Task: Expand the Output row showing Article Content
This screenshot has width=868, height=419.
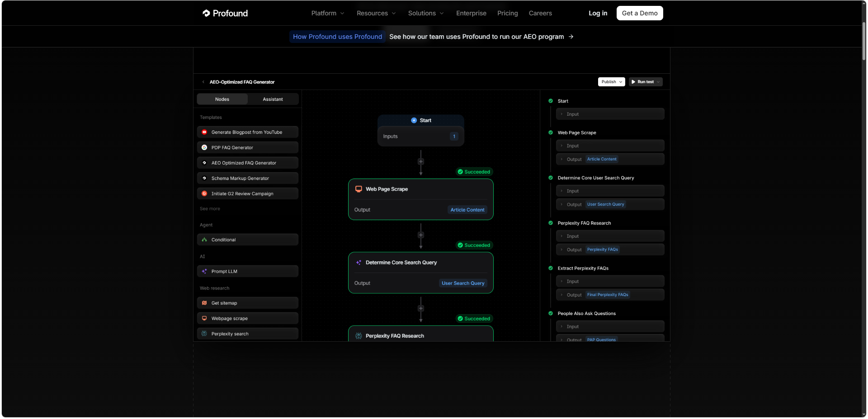Action: coord(610,159)
